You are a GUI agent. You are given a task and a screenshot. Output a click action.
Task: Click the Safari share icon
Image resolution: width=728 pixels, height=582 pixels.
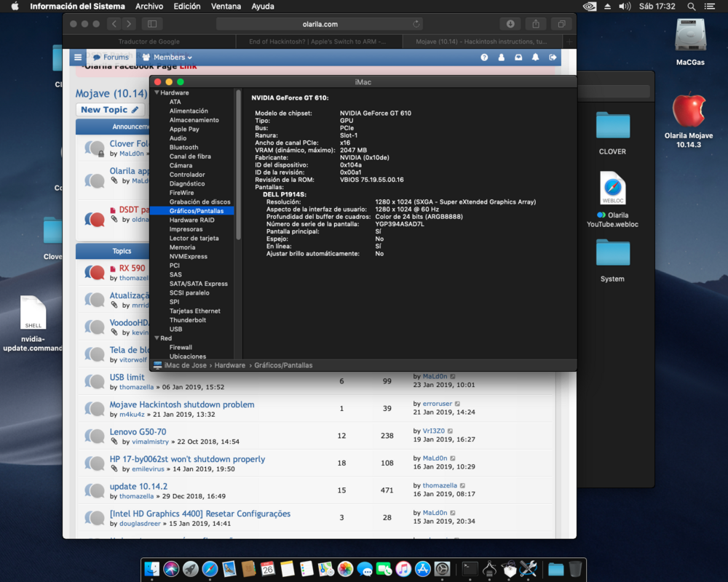pos(535,24)
